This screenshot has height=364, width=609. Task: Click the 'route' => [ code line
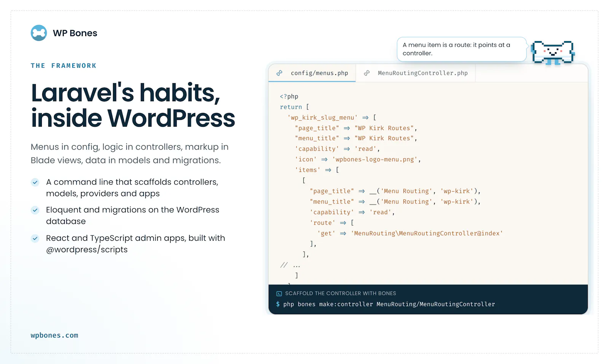pyautogui.click(x=332, y=223)
